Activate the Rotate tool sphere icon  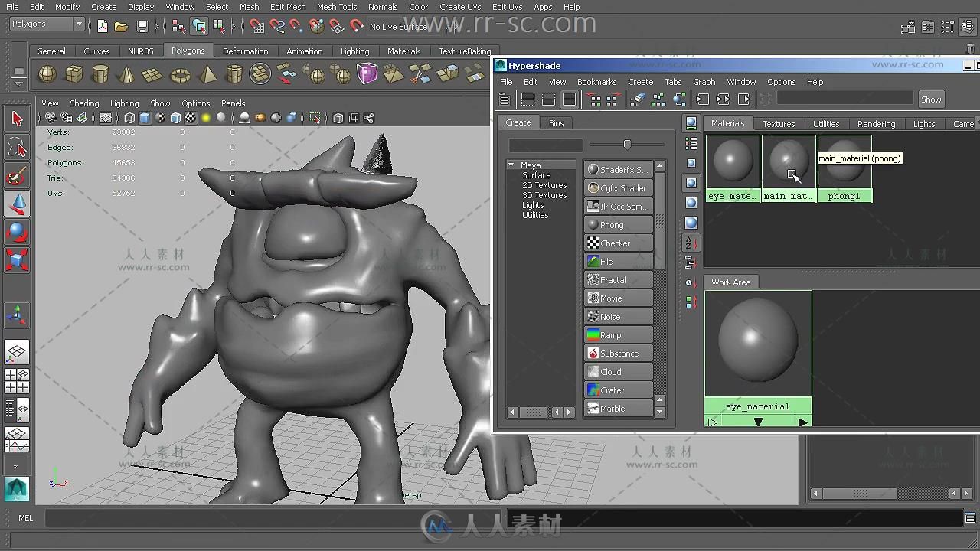click(x=17, y=232)
